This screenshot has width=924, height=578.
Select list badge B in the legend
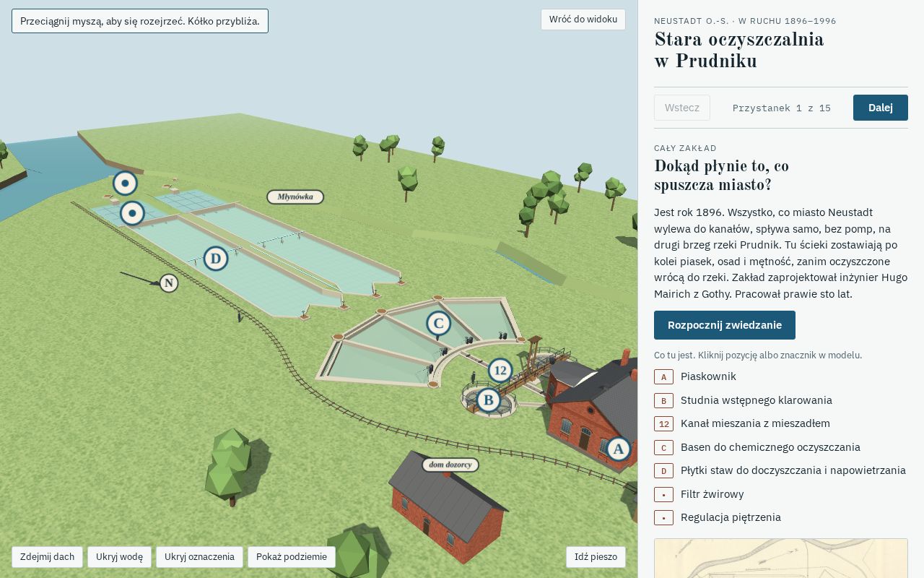coord(663,400)
